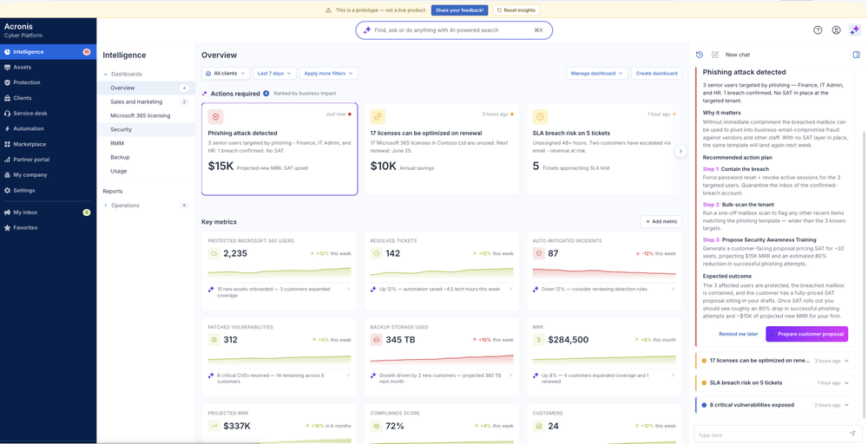Screen dimensions: 868x444
Task: Click the New chat compose icon
Action: (x=715, y=55)
